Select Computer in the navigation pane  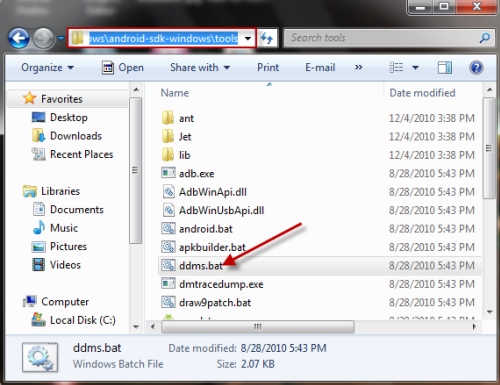[x=65, y=302]
